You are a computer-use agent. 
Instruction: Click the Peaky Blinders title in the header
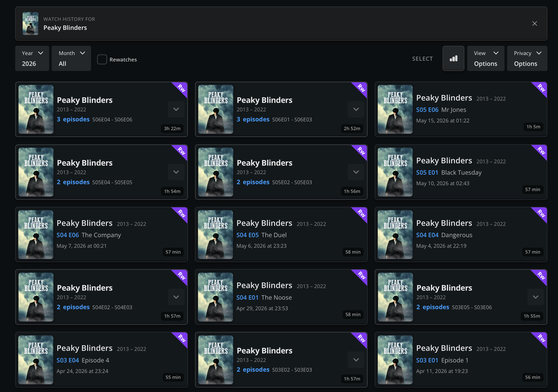point(65,28)
